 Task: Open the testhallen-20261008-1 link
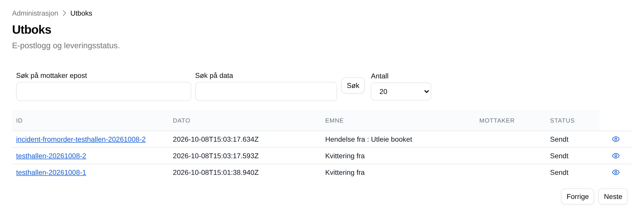[51, 172]
